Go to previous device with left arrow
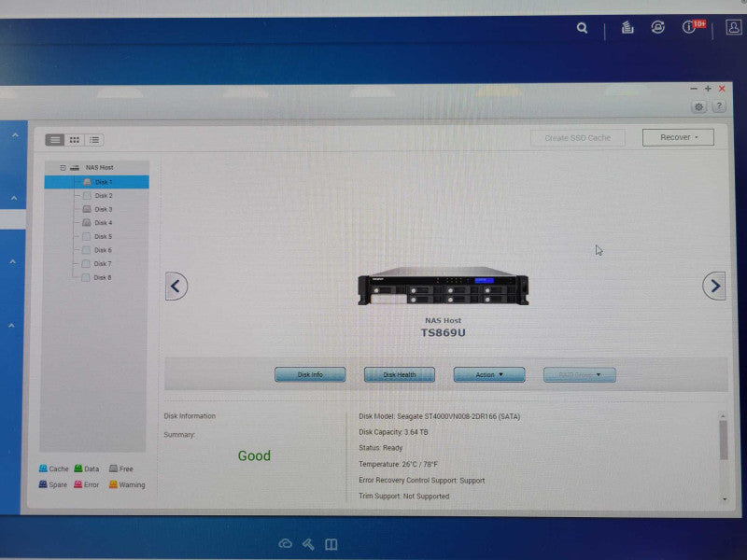The image size is (747, 560). click(176, 287)
